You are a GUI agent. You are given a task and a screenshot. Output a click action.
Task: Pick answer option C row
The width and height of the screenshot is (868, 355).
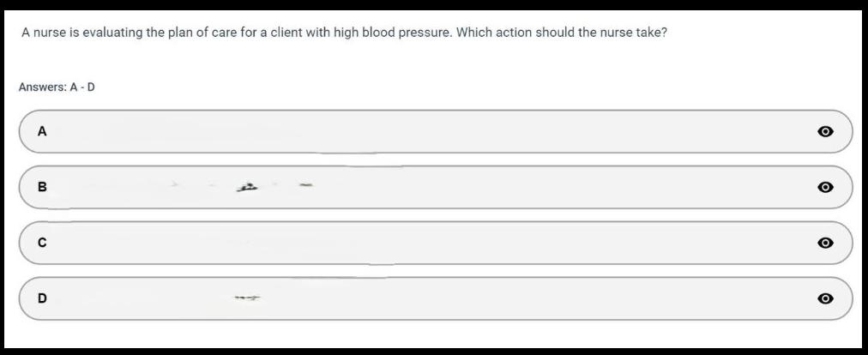[429, 243]
